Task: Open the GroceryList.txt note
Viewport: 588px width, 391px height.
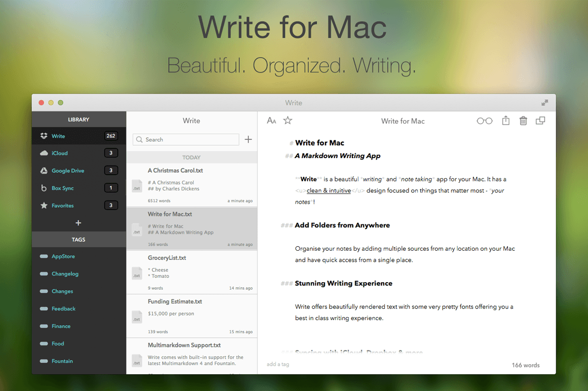Action: [x=192, y=272]
